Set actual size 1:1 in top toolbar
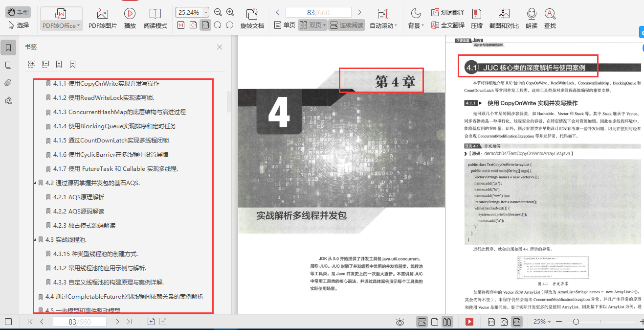 (x=181, y=25)
